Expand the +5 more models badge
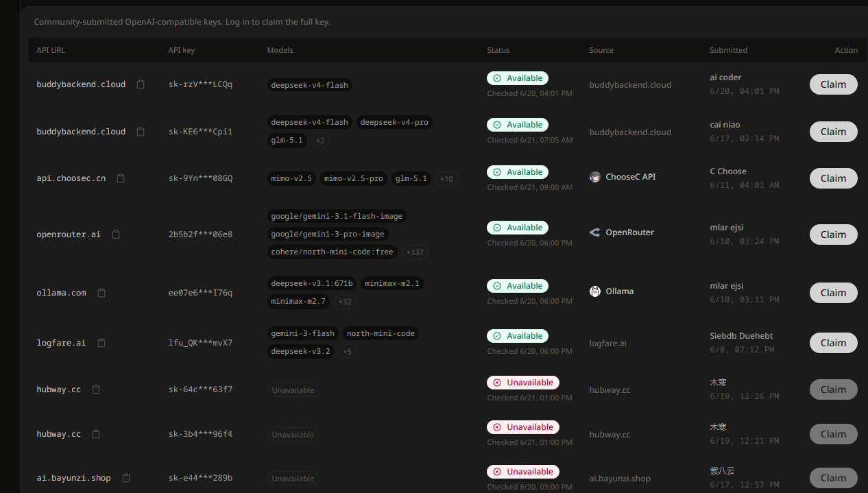Screen dimensions: 868x493 [347, 352]
